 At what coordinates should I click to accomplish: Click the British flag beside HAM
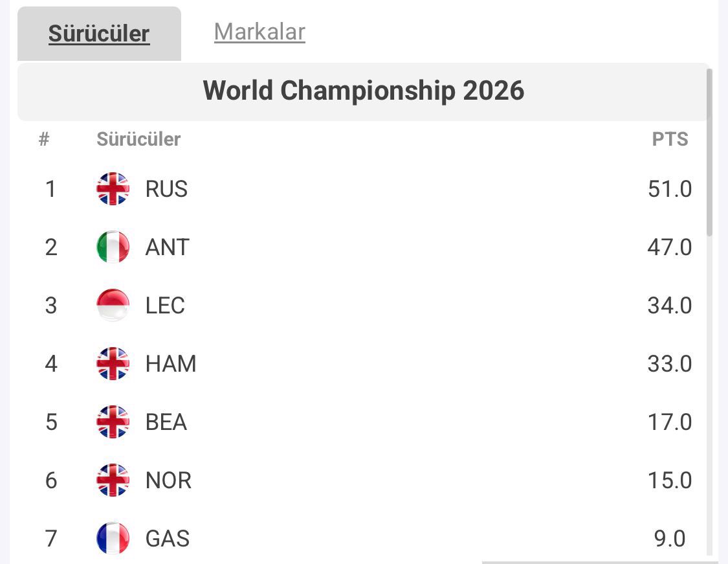[x=113, y=364]
